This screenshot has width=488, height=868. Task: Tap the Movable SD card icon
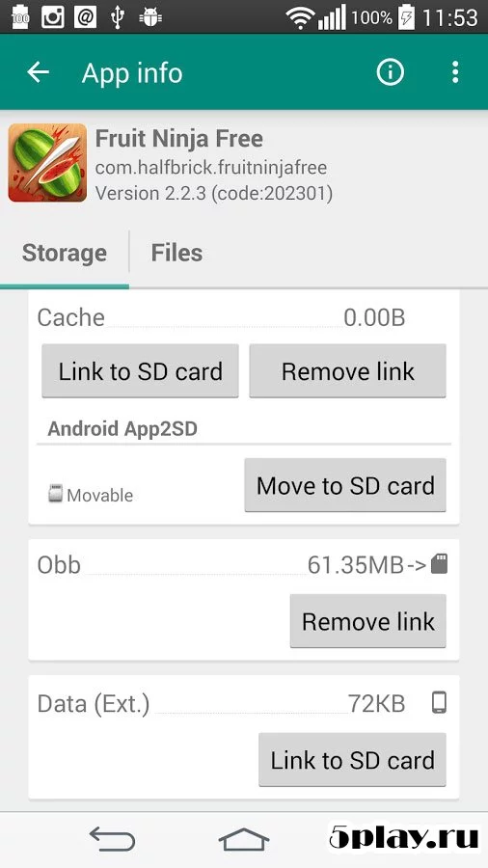click(x=55, y=493)
